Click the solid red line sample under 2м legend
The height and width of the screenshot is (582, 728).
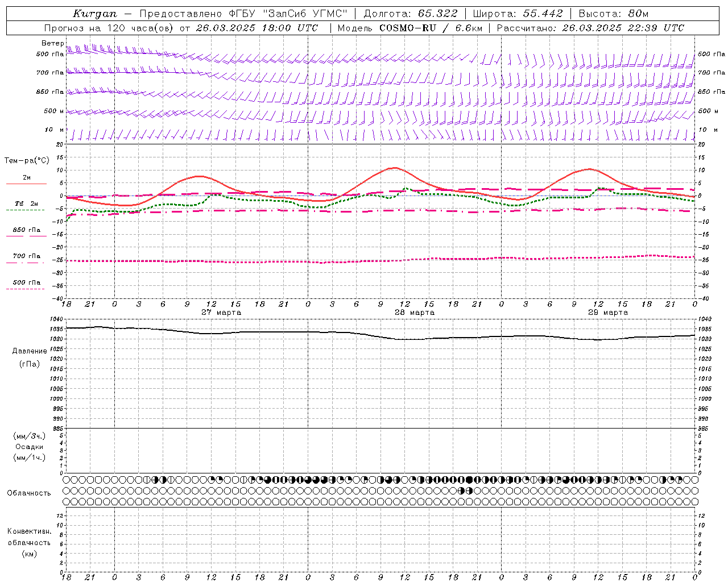[26, 184]
